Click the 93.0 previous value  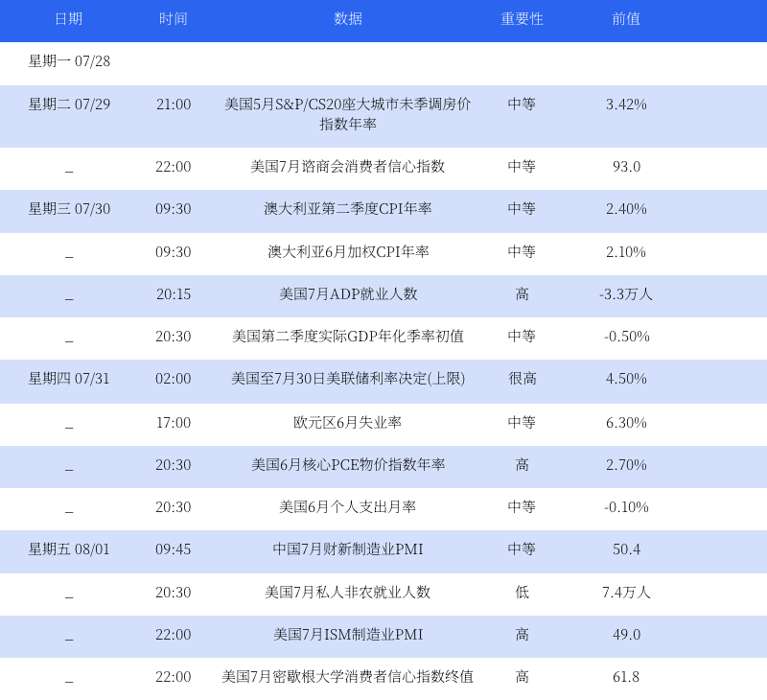[x=626, y=166]
